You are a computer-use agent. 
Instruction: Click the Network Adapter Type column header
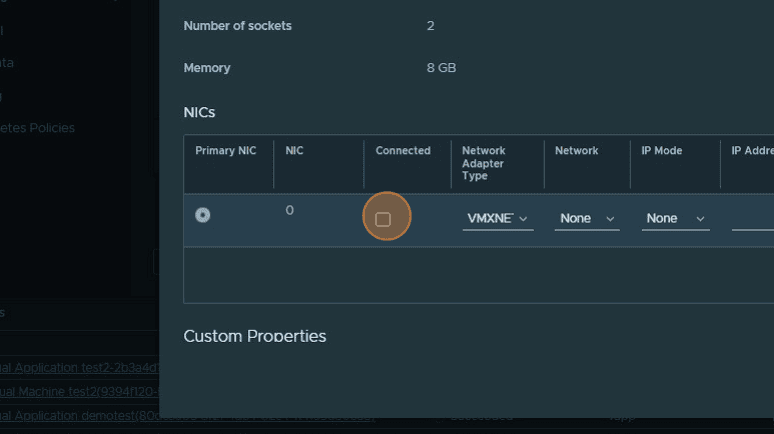483,163
